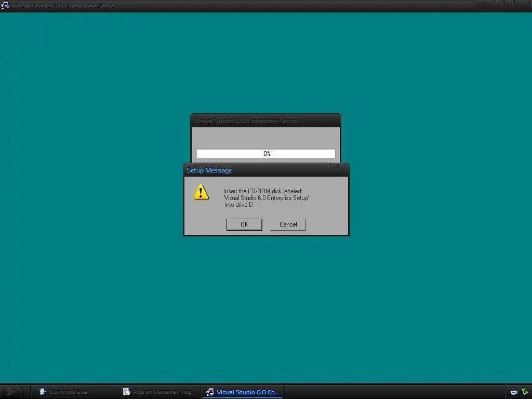
Task: Restore the main Setup window size
Action: (x=503, y=3)
